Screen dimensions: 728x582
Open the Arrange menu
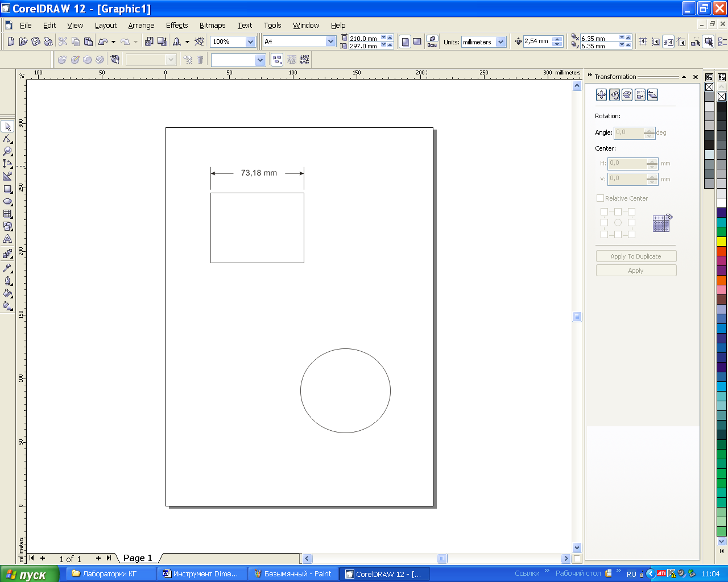(141, 25)
